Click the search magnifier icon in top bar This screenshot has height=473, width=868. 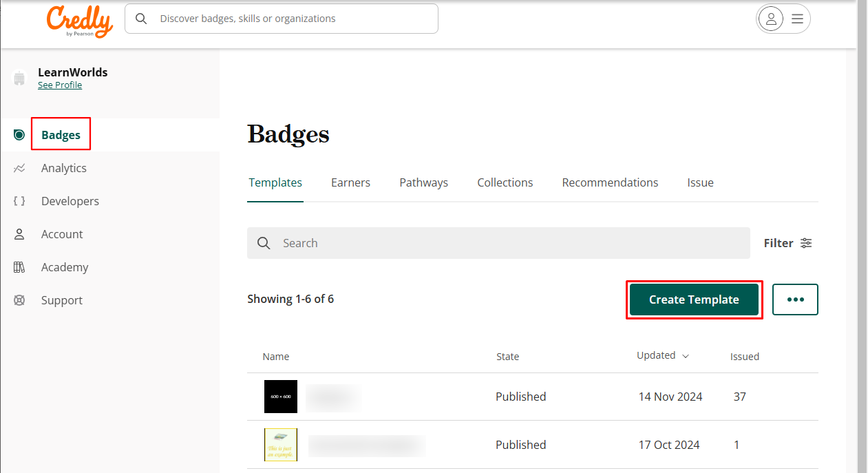click(x=141, y=19)
